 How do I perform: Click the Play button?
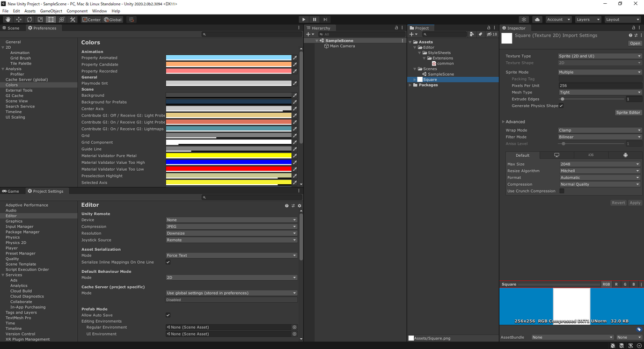pos(304,19)
